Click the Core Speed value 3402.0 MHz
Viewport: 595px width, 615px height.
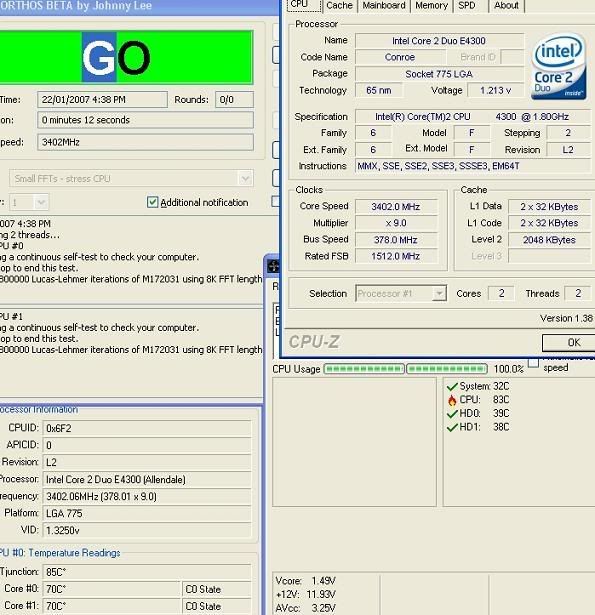click(x=396, y=207)
